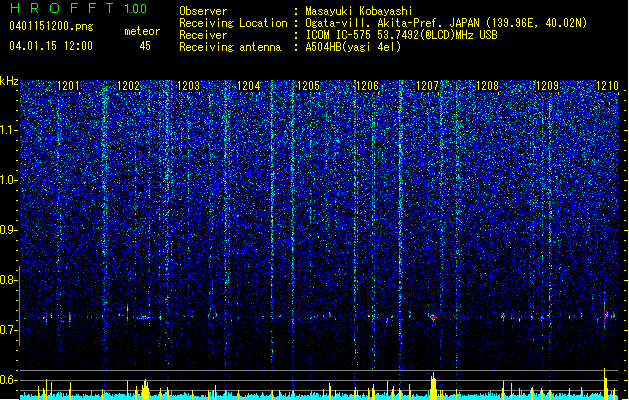629x400 pixels.
Task: Click the kHz axis unit label
Action: tap(9, 81)
